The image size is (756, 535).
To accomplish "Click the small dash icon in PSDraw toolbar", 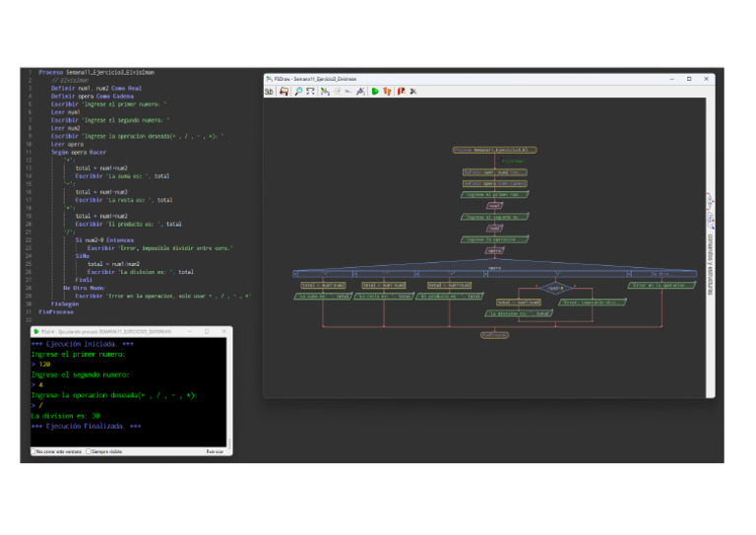I will coord(348,92).
